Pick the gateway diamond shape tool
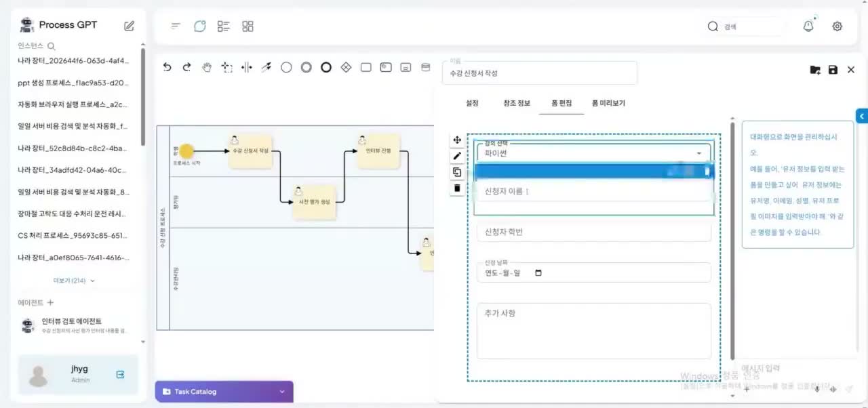 (346, 67)
